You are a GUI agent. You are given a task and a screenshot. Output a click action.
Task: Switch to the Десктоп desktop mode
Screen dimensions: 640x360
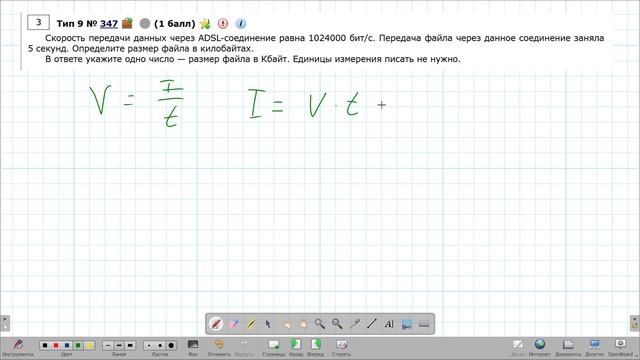594,348
